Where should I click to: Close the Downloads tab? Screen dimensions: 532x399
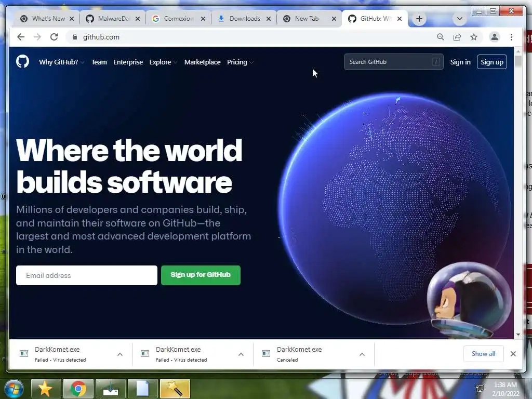(269, 19)
